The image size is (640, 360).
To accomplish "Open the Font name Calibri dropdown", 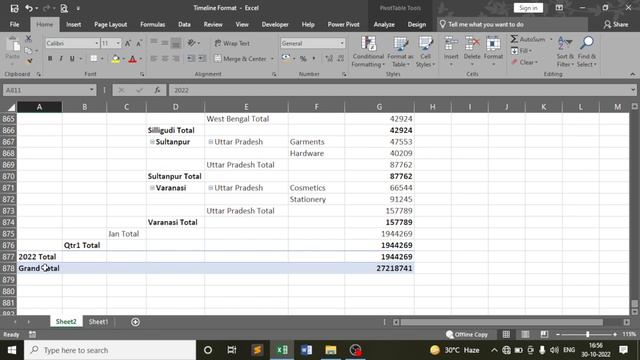I will (x=96, y=43).
